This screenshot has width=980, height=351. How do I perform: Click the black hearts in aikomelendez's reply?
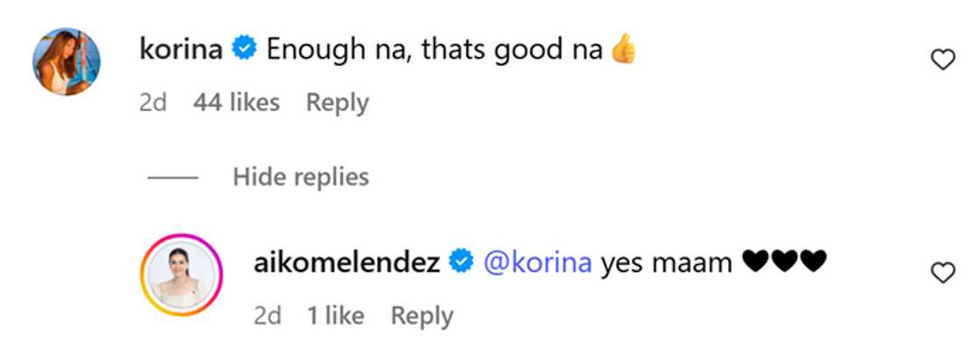tap(783, 262)
